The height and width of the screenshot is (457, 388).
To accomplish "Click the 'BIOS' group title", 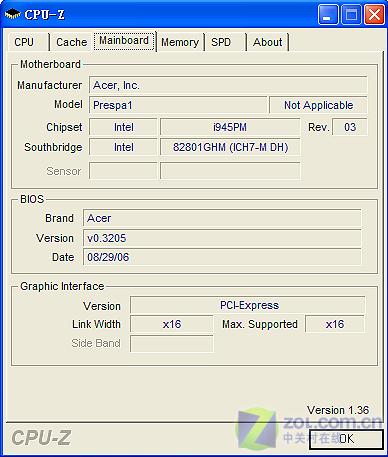I will [32, 199].
